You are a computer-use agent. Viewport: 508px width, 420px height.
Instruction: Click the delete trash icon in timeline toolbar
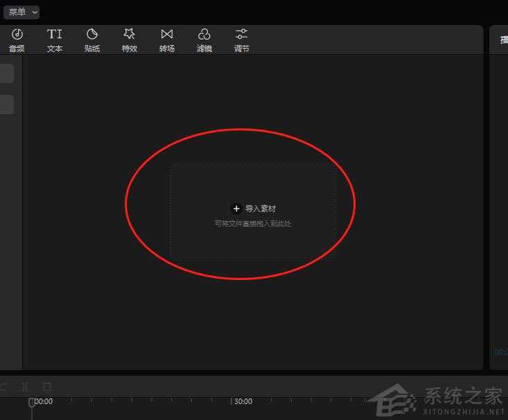tap(47, 386)
